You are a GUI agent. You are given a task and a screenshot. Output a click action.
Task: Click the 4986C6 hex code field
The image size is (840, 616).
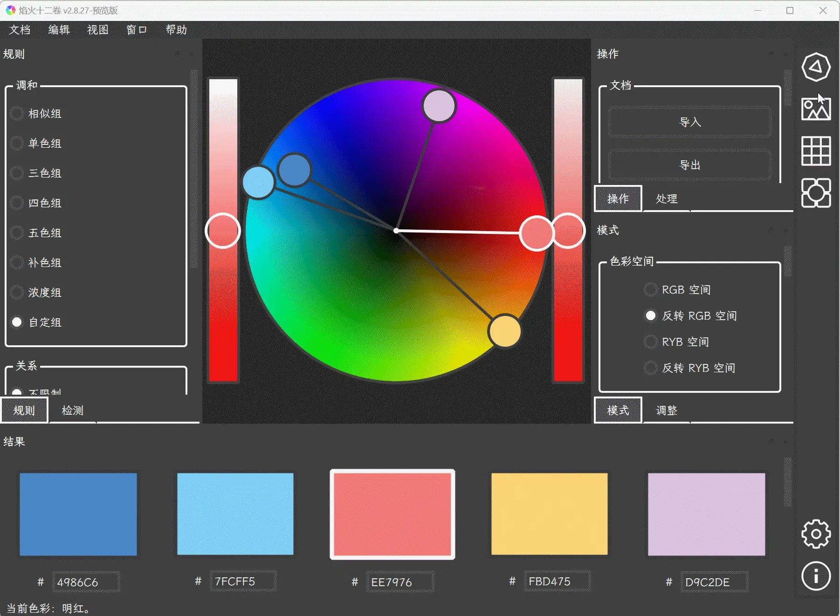86,582
